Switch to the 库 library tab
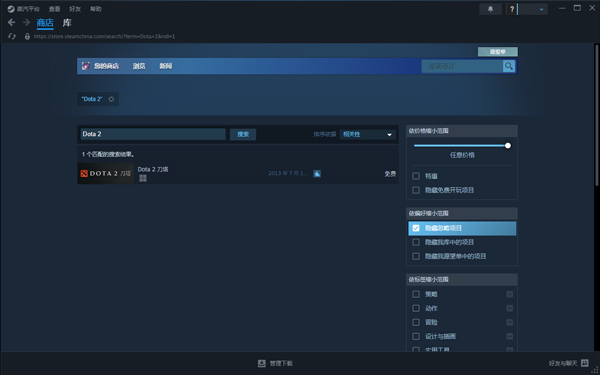 pos(67,23)
